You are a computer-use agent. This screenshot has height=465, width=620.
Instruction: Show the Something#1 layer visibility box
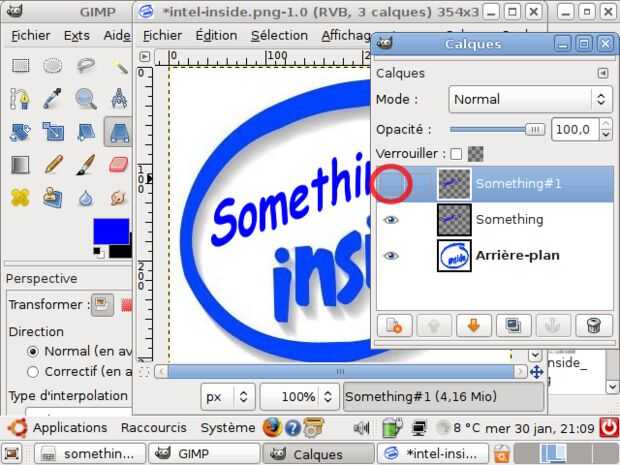[391, 184]
